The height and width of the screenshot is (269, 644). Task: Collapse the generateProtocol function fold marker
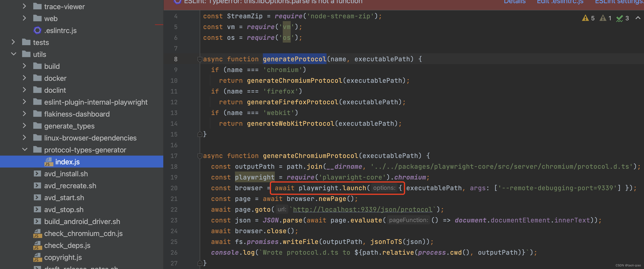pyautogui.click(x=200, y=59)
